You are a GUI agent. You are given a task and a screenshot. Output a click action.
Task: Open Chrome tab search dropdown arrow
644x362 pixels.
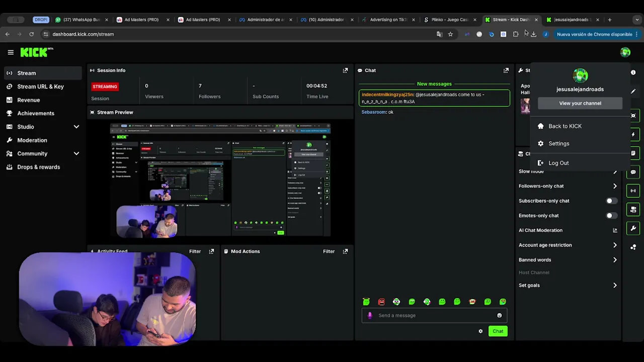point(636,20)
